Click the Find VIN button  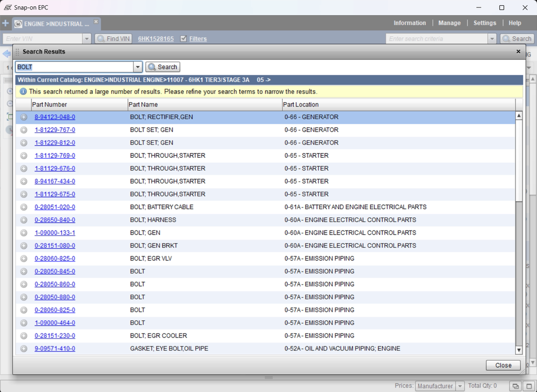(x=114, y=39)
